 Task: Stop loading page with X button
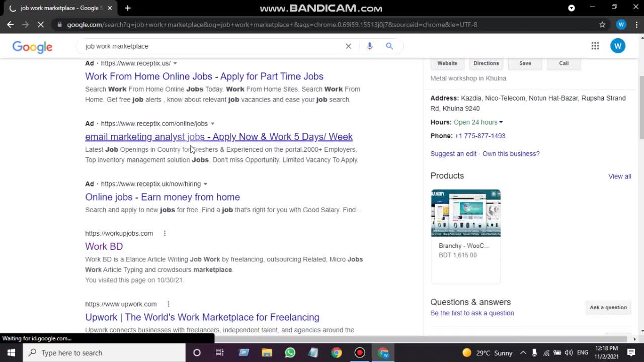[x=41, y=24]
